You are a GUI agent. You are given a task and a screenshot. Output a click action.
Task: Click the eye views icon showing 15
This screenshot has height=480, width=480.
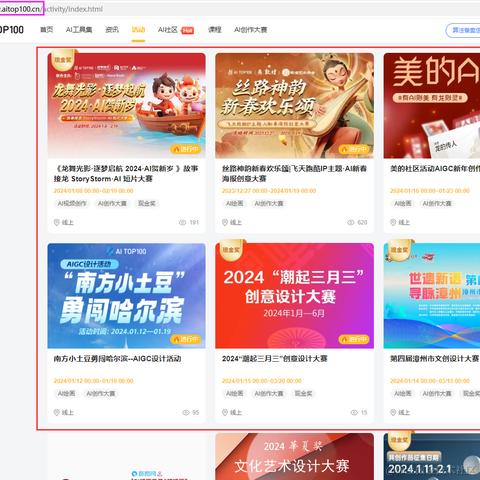click(x=354, y=413)
